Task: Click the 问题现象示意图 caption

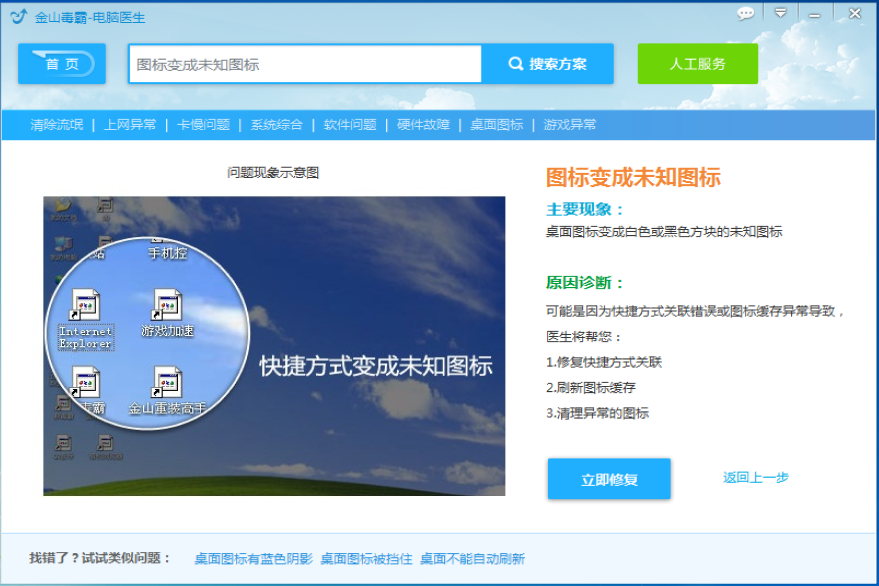Action: tap(273, 173)
